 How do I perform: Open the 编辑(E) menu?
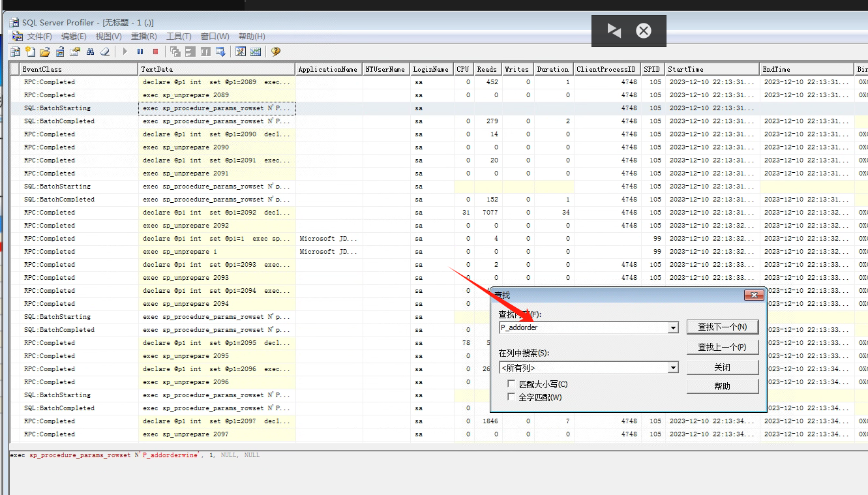(x=74, y=37)
